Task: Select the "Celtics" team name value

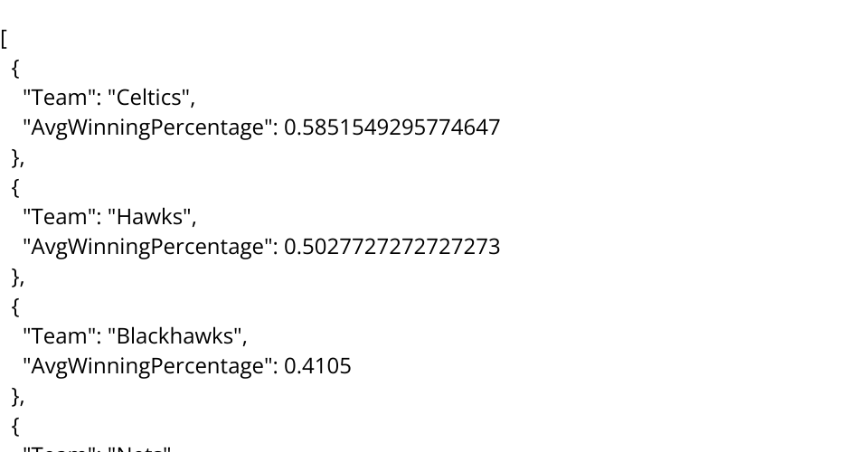Action: click(x=156, y=98)
